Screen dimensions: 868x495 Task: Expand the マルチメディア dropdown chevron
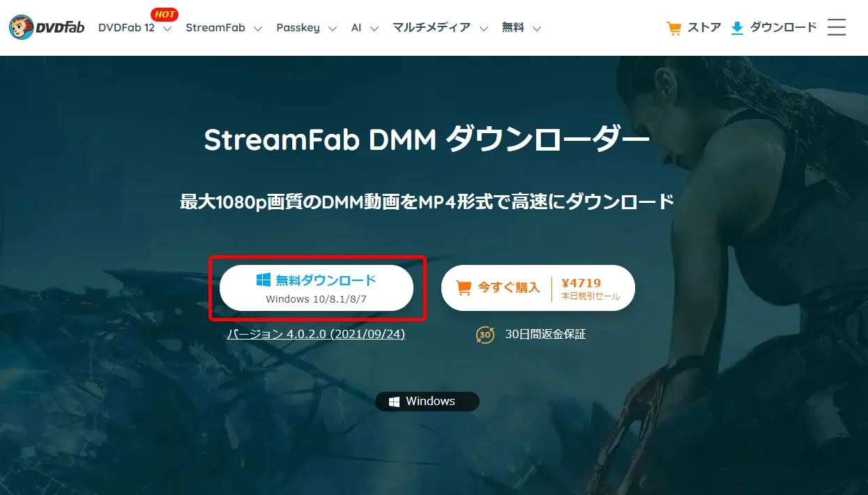485,29
